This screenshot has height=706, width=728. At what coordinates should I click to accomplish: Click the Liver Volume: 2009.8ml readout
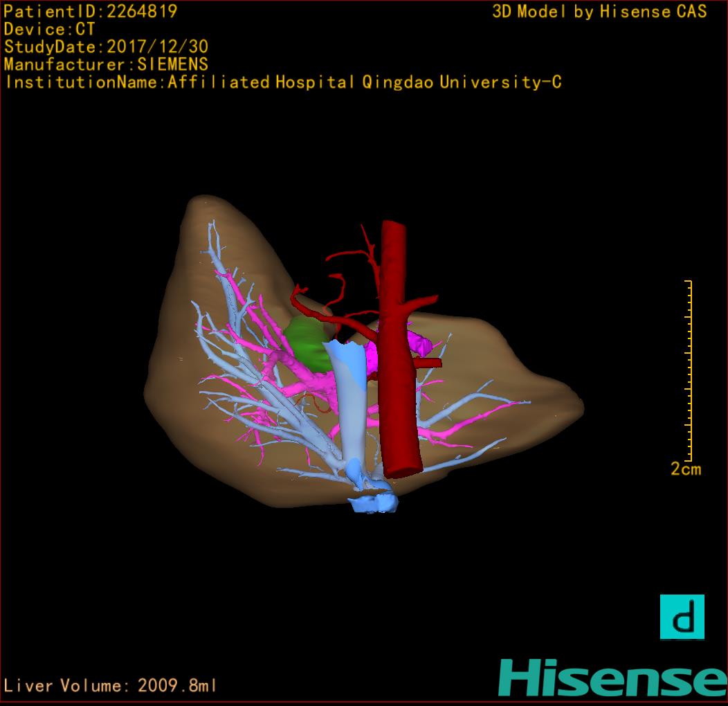[x=110, y=685]
